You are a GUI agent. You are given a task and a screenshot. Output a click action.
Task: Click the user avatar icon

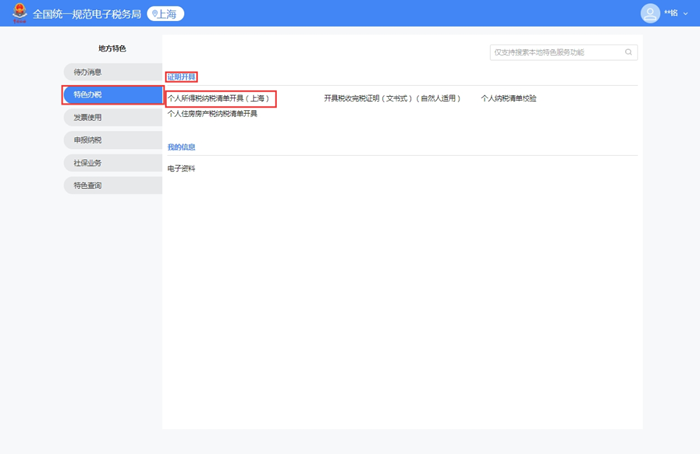[x=650, y=13]
